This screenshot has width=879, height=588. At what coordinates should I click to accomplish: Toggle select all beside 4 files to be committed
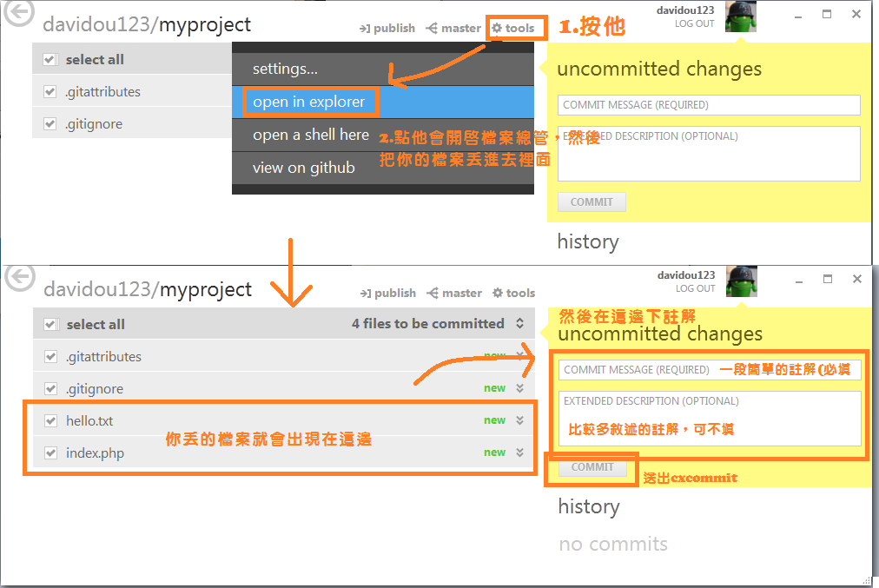[50, 325]
